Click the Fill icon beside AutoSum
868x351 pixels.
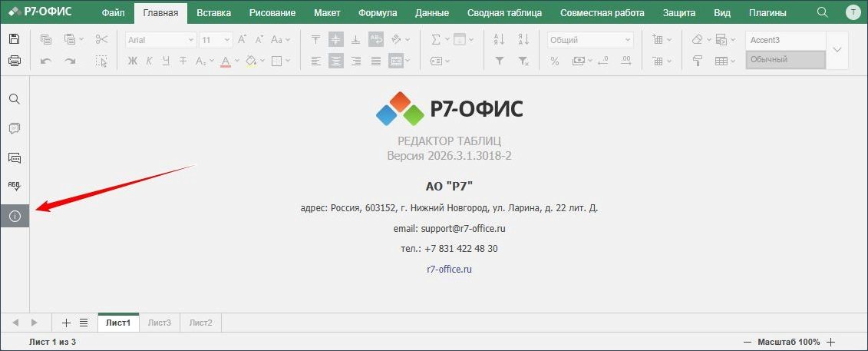(x=460, y=39)
